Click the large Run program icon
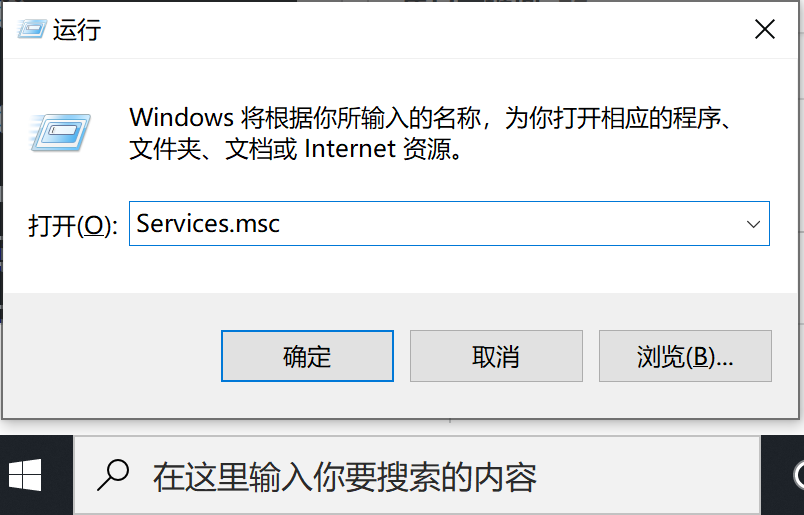Image resolution: width=804 pixels, height=515 pixels. (x=62, y=130)
